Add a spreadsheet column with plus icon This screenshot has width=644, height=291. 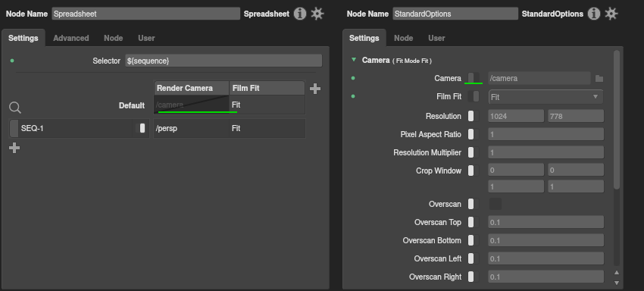point(315,89)
